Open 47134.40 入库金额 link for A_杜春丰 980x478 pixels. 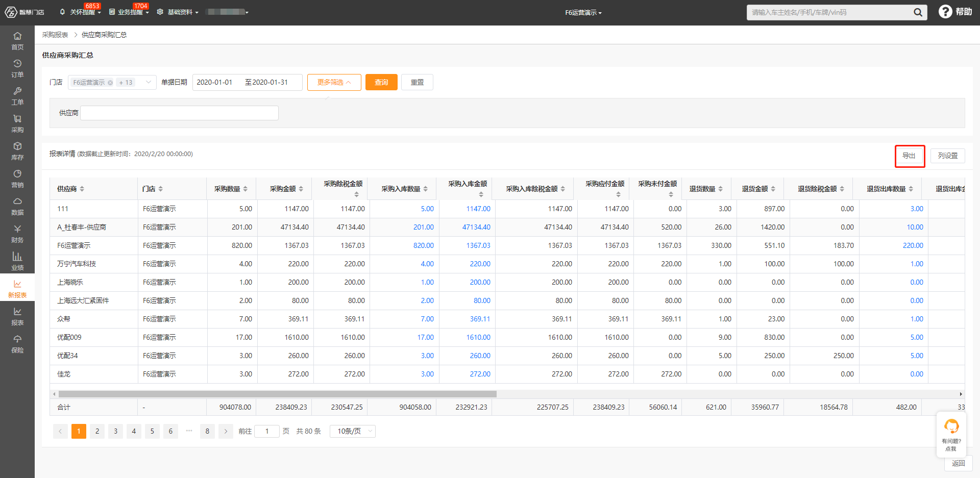(x=476, y=227)
